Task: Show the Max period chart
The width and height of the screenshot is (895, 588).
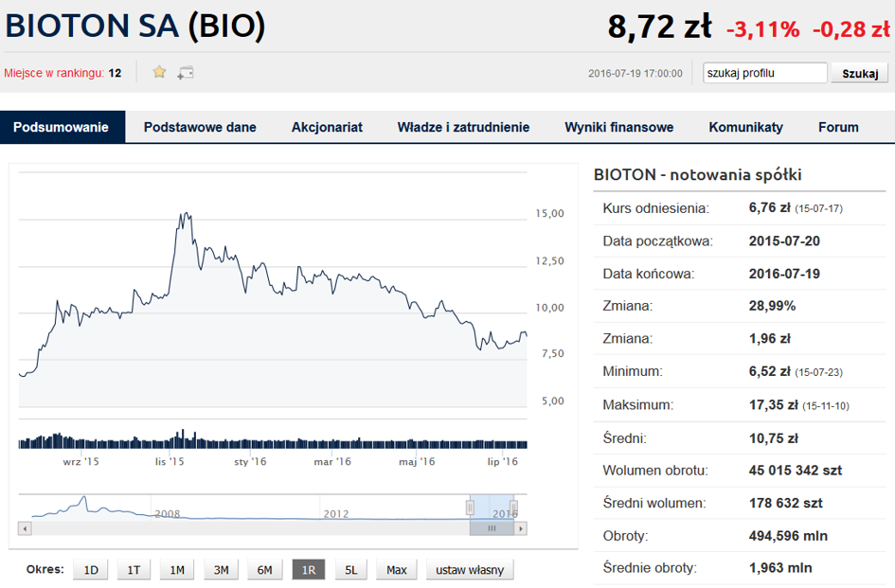Action: pos(396,570)
